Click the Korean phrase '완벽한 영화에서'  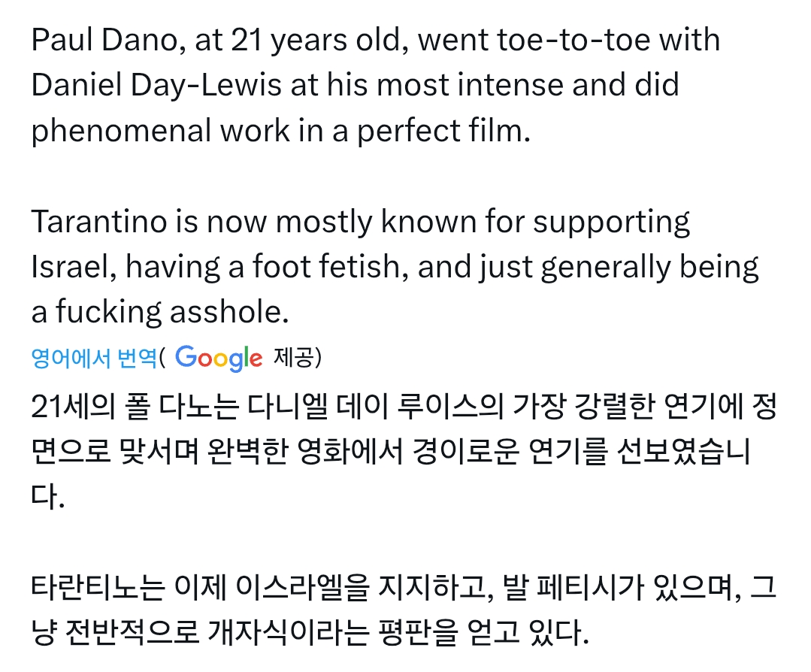(304, 452)
